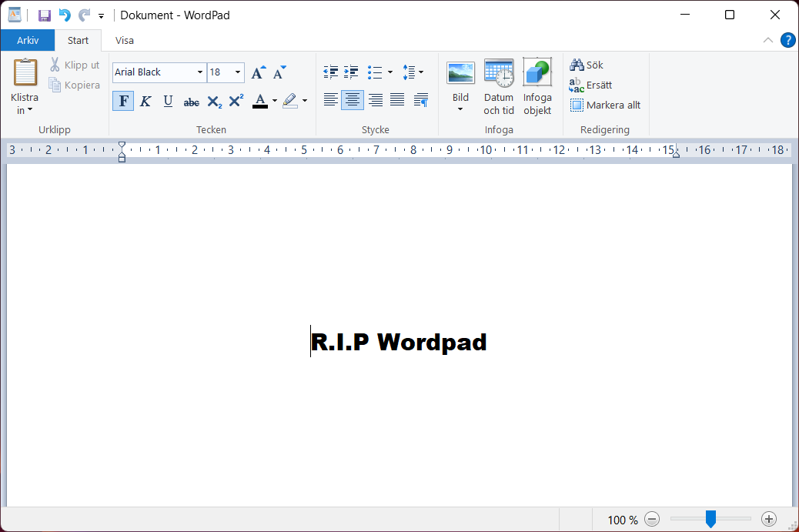Toggle italic formatting
The width and height of the screenshot is (799, 532).
click(x=145, y=100)
